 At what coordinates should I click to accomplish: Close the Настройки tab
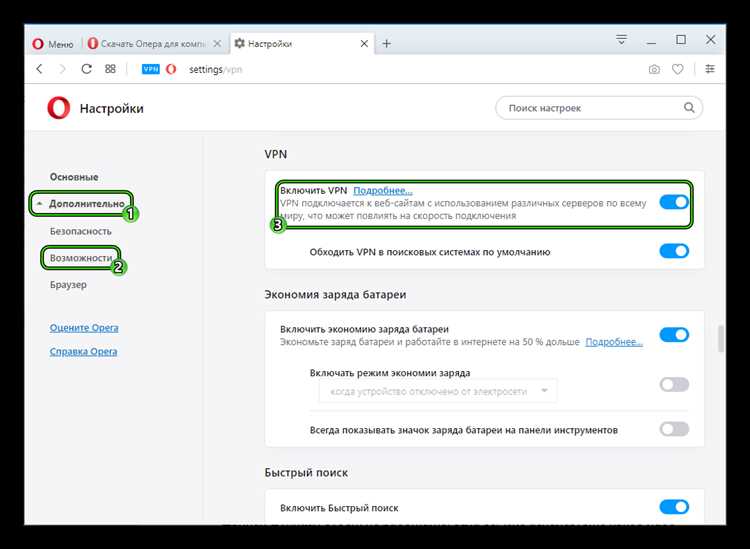(x=364, y=44)
